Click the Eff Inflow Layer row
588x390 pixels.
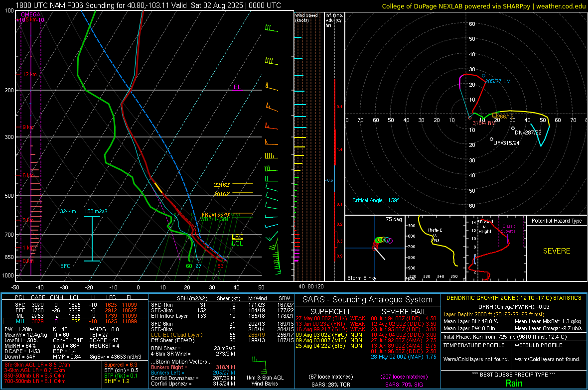[222, 316]
